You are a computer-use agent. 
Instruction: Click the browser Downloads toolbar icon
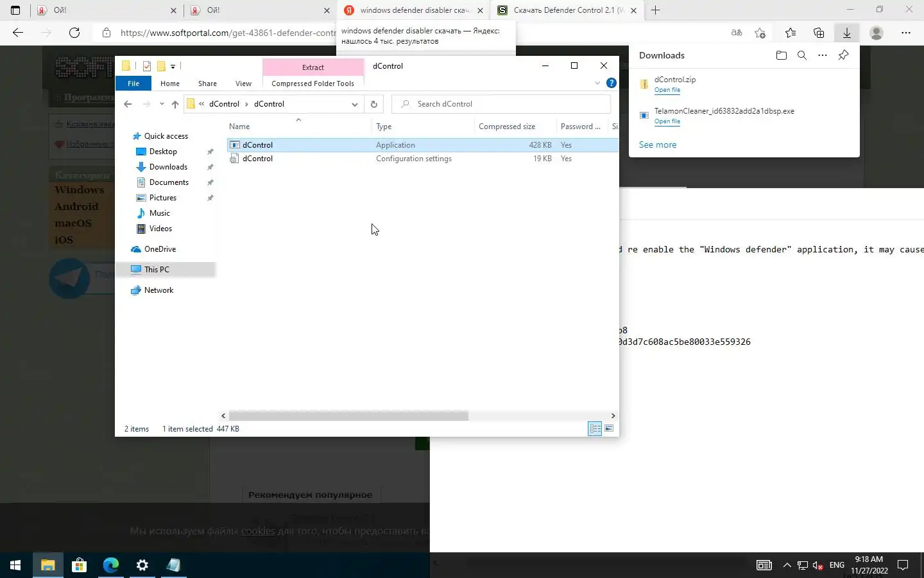(846, 33)
